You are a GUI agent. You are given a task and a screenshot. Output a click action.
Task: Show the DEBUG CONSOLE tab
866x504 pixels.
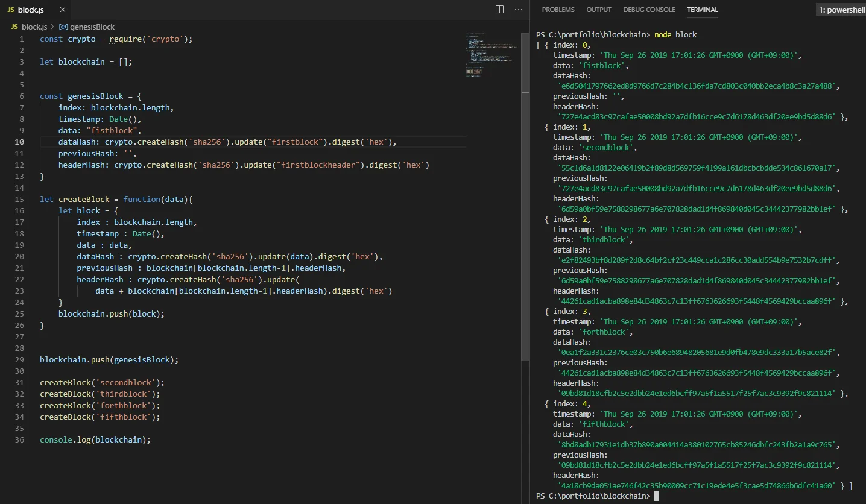649,10
